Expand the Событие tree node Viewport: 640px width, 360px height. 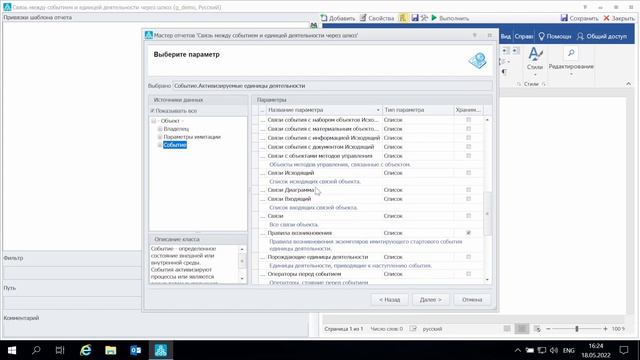coord(160,145)
